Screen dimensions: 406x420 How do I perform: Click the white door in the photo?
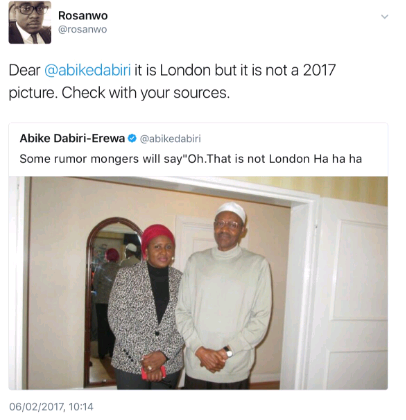(348, 293)
